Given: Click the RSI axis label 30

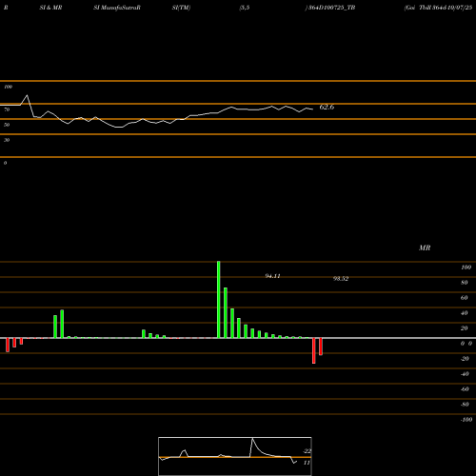Looking at the screenshot, I should 7,140.
